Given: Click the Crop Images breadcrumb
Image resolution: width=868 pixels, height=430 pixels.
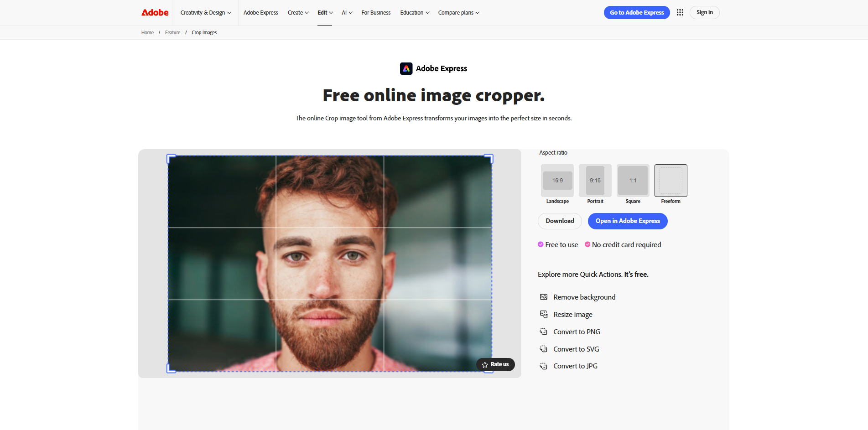Looking at the screenshot, I should [204, 32].
